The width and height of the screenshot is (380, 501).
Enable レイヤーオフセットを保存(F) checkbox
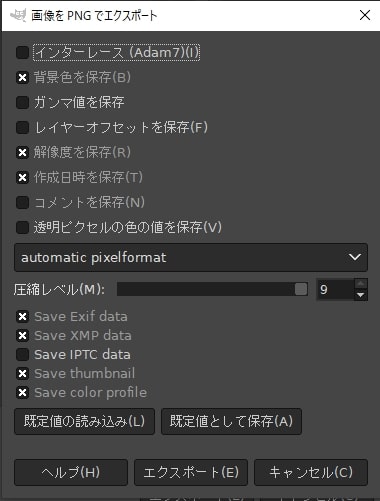22,127
